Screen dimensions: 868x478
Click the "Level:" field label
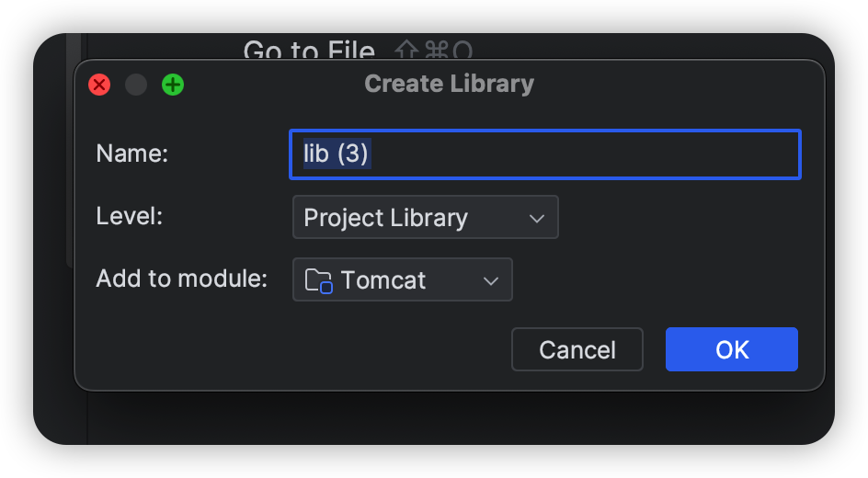point(130,217)
